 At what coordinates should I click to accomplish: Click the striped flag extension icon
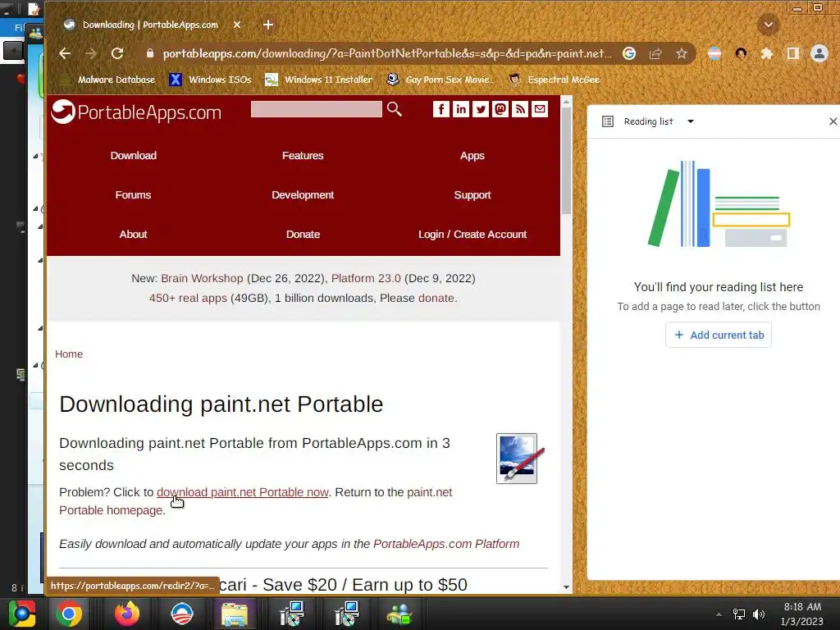tap(714, 53)
